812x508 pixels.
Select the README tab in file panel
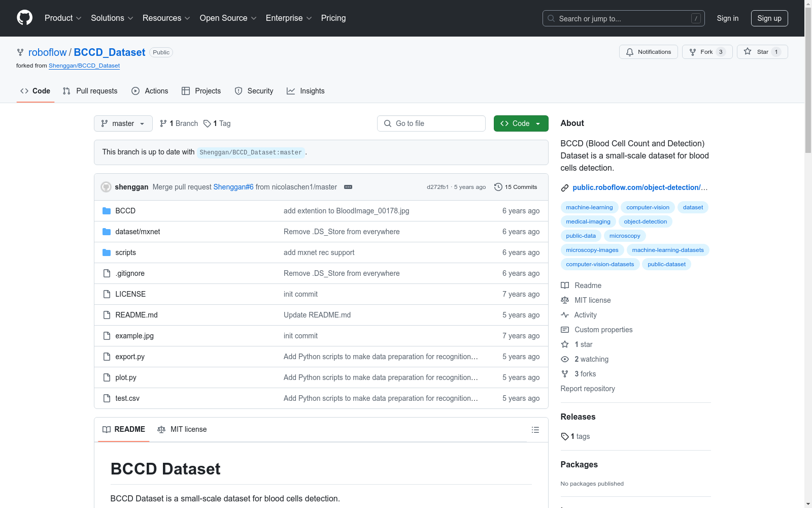(x=124, y=429)
